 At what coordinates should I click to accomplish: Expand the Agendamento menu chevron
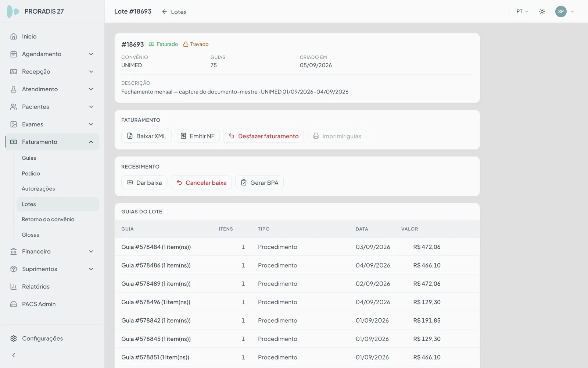click(x=91, y=54)
